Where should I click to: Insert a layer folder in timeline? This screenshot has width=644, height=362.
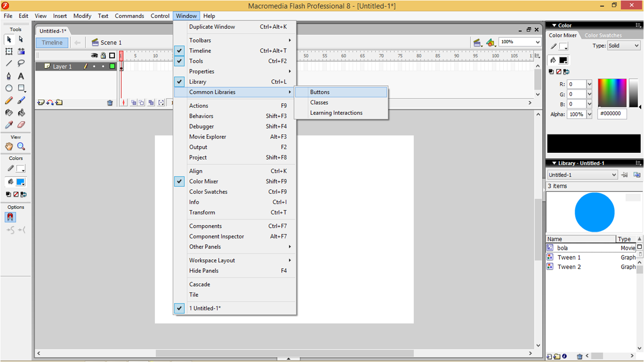59,103
